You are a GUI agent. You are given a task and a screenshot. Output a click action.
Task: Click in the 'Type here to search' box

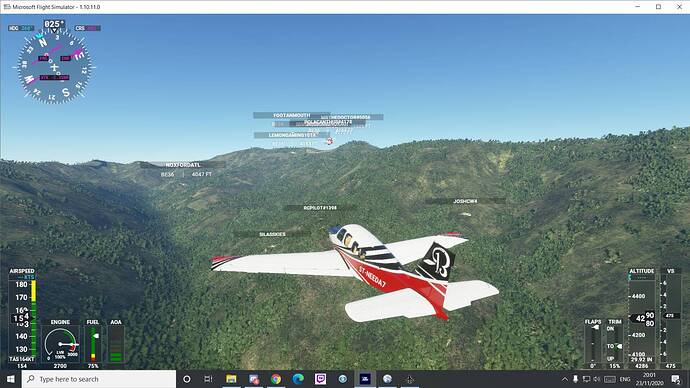[99, 379]
